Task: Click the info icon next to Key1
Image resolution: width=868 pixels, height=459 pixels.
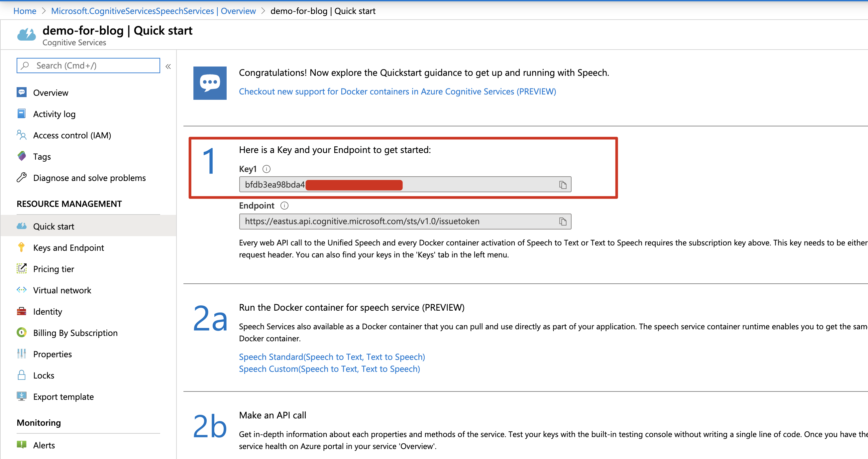Action: tap(266, 169)
